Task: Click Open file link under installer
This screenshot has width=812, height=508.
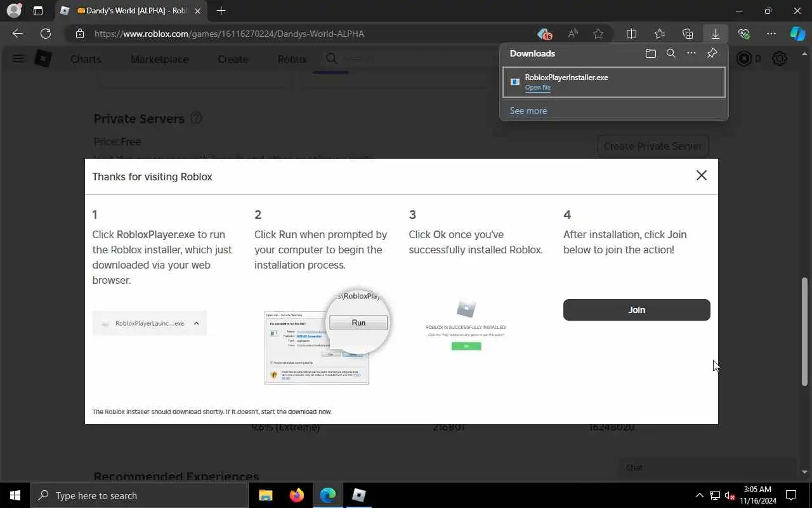Action: tap(538, 88)
